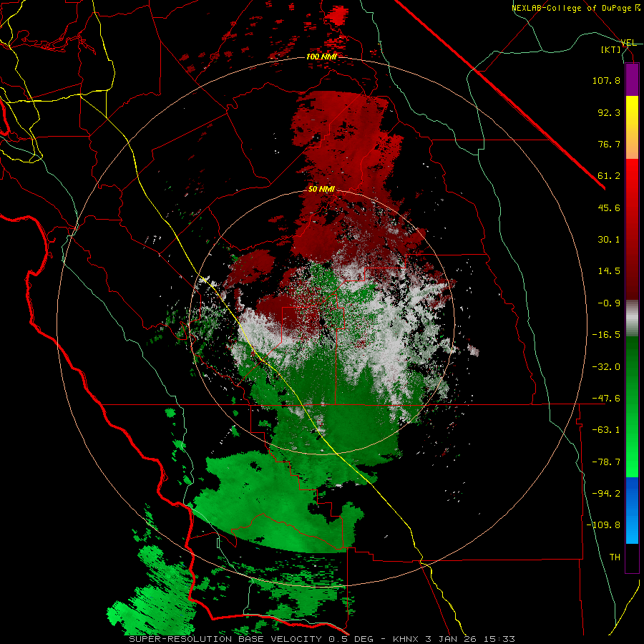The height and width of the screenshot is (644, 644).
Task: Click the TH legend label
Action: (x=615, y=557)
